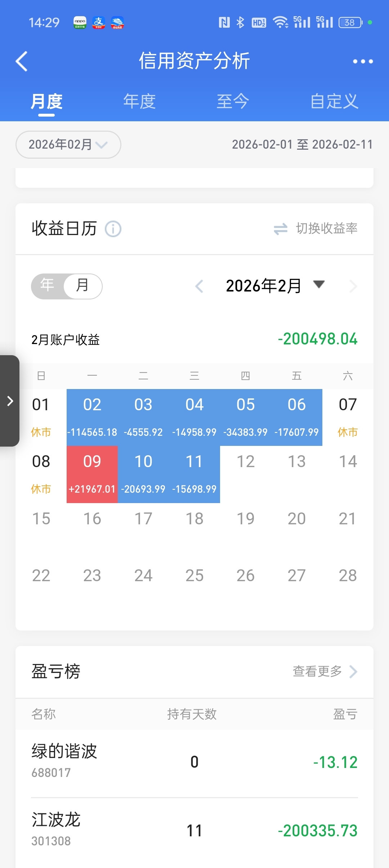Screen dimensions: 389x868
Task: Expand the side drawer arrow handle
Action: point(10,401)
